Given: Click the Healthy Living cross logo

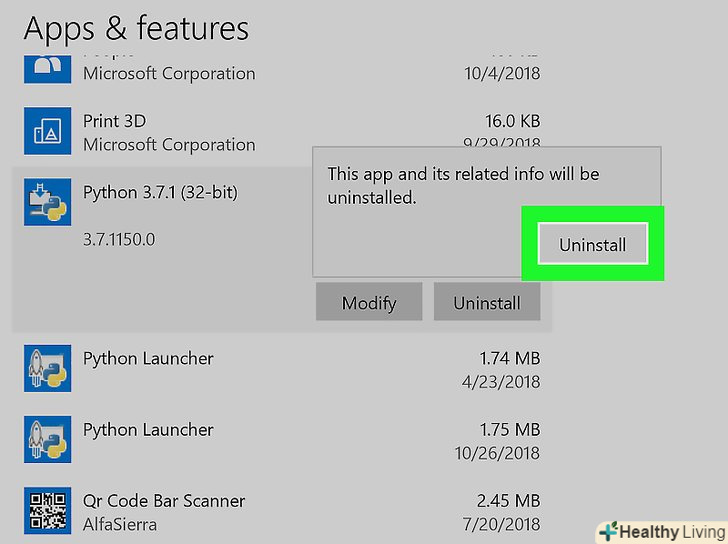Looking at the screenshot, I should pos(607,530).
